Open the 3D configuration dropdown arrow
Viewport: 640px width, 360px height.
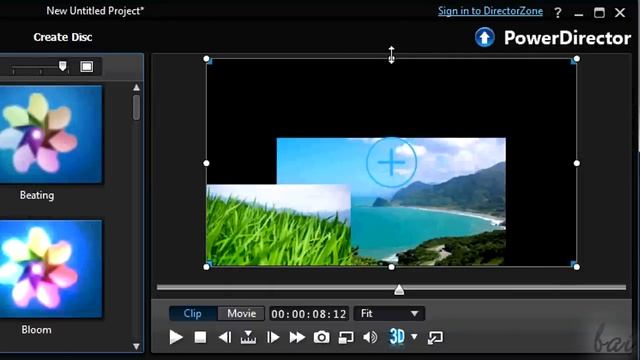414,337
